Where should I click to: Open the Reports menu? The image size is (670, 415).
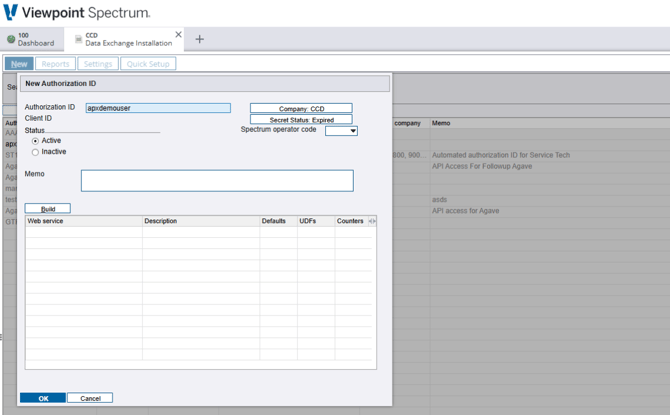55,64
